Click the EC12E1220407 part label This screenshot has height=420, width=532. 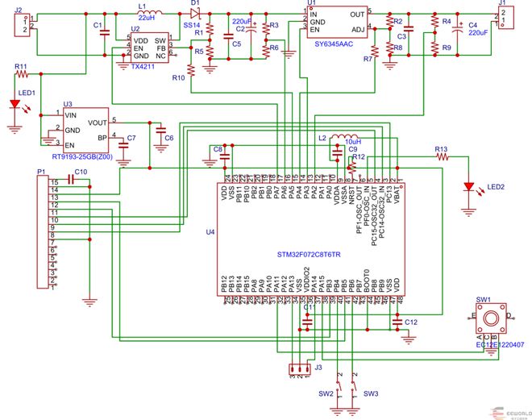[x=500, y=345]
